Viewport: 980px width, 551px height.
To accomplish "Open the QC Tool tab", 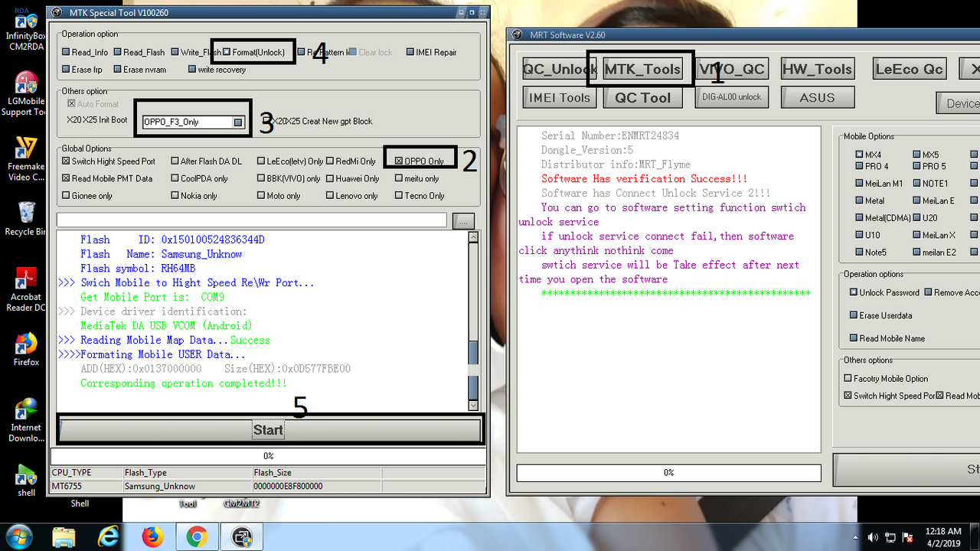I will coord(642,97).
